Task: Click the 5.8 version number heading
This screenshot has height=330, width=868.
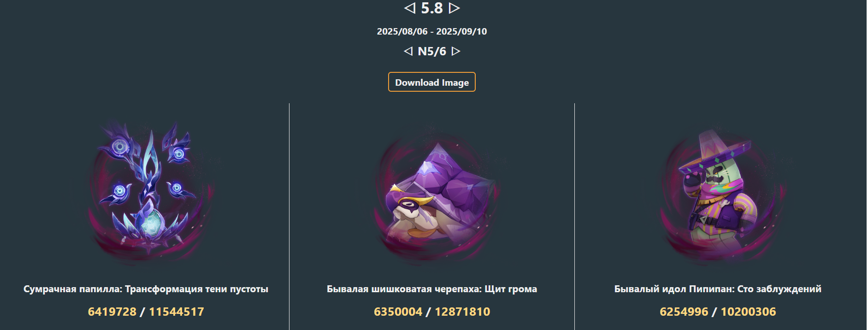Action: [432, 8]
